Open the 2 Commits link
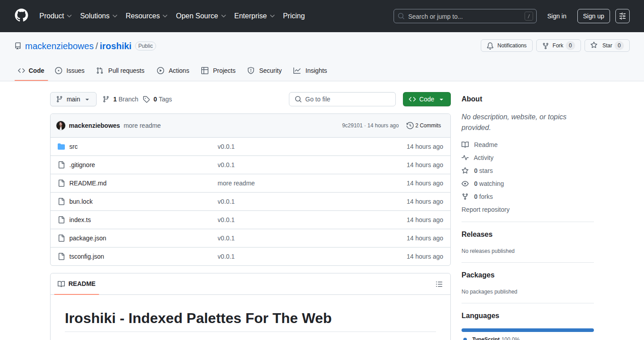 (424, 126)
